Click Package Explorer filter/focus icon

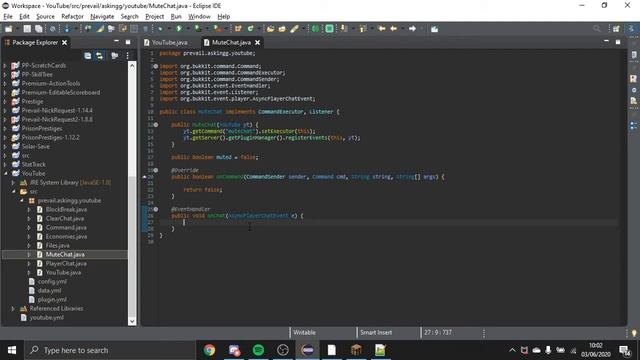pos(115,56)
